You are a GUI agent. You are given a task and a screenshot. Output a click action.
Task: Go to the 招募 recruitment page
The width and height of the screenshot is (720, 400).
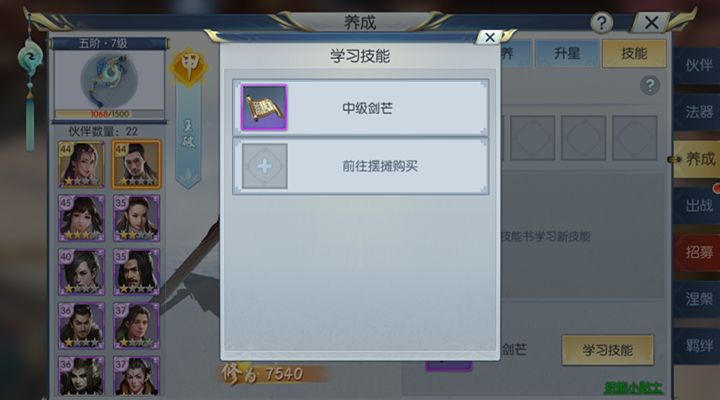(698, 252)
